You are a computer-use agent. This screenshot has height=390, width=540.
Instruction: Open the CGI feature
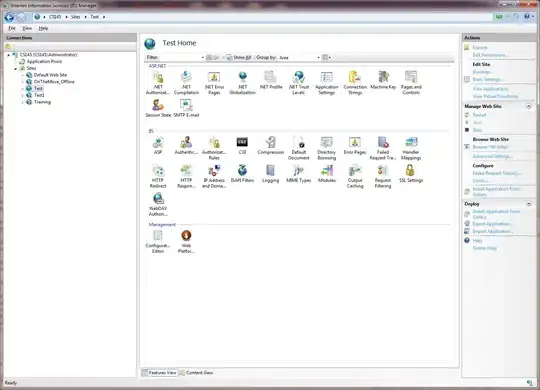242,145
